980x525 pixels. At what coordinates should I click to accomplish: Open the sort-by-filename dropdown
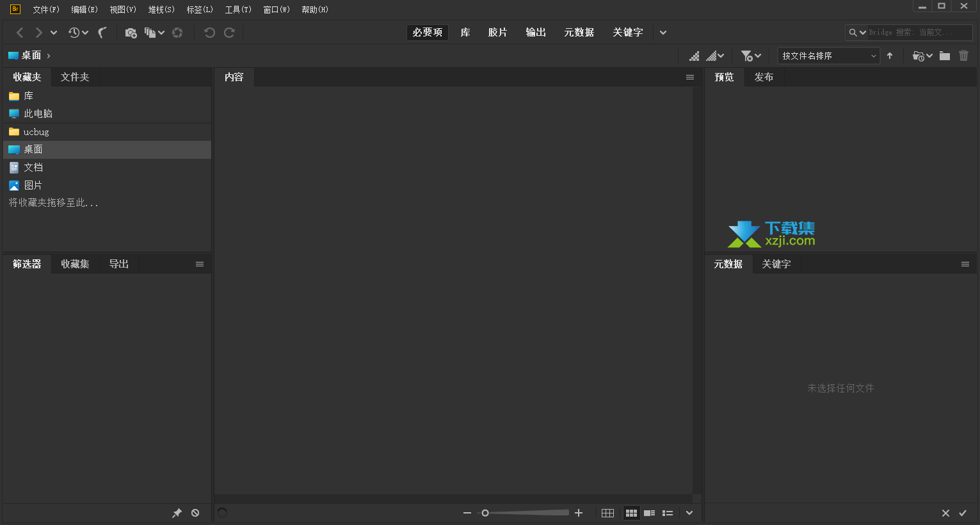coord(829,56)
